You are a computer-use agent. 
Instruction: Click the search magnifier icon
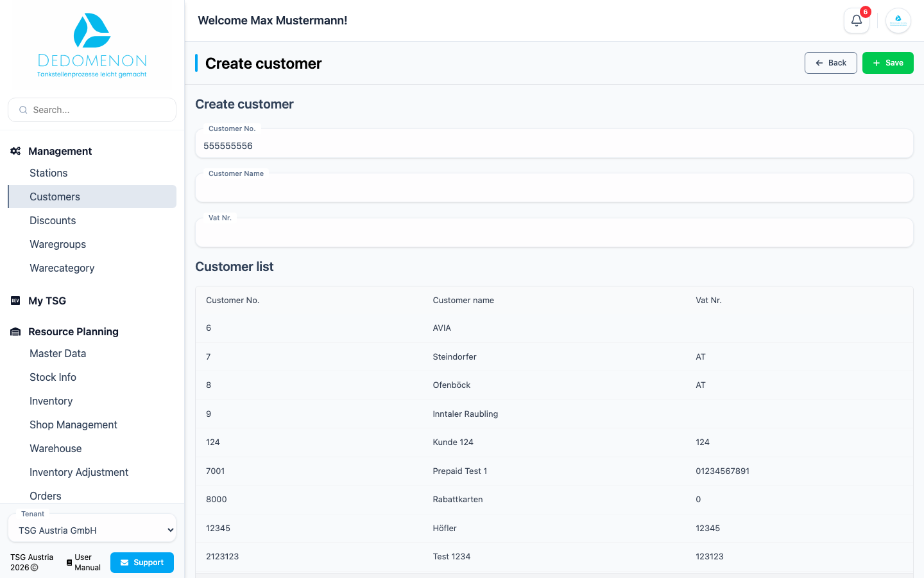(23, 110)
